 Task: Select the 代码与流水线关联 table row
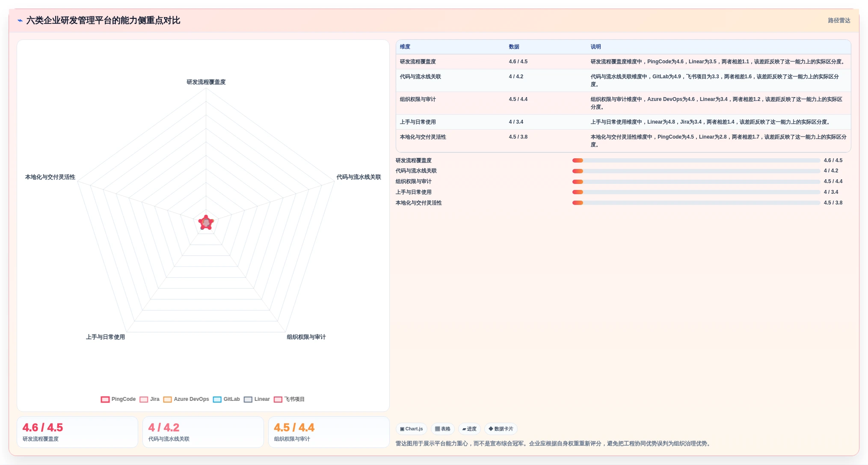tap(623, 80)
